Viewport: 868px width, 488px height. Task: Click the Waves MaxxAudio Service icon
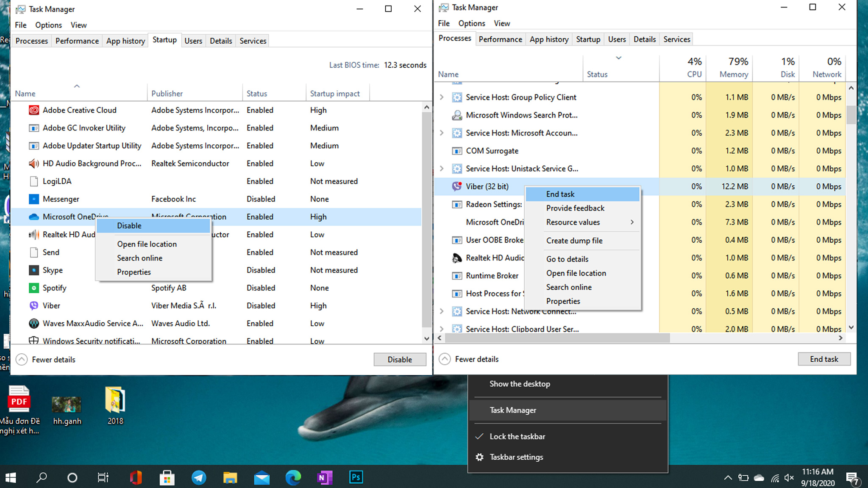33,324
